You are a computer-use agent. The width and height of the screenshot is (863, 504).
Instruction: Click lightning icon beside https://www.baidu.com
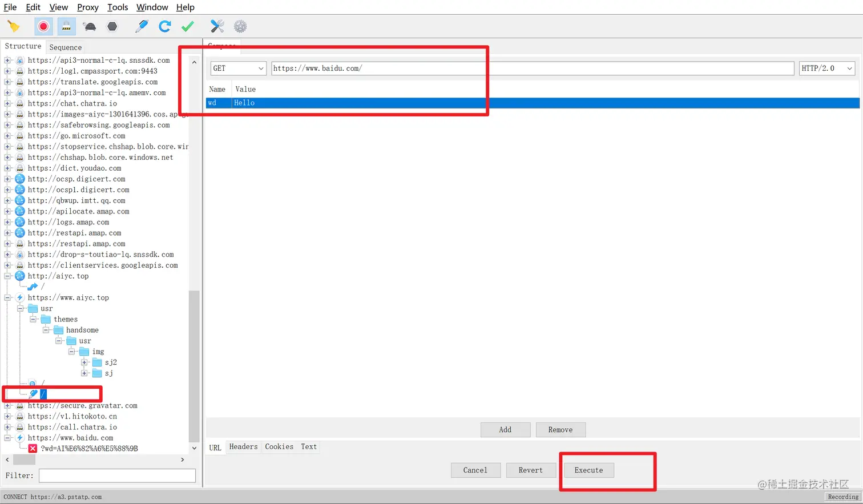[20, 438]
